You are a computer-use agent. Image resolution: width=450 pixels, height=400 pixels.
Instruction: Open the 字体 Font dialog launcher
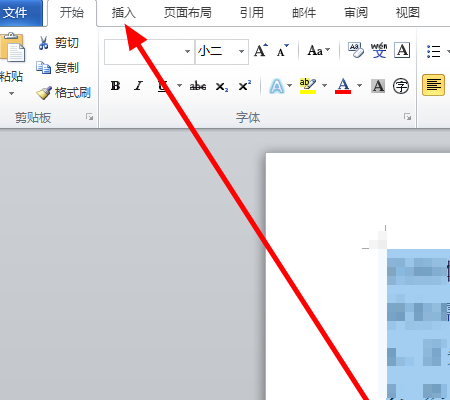click(x=407, y=117)
